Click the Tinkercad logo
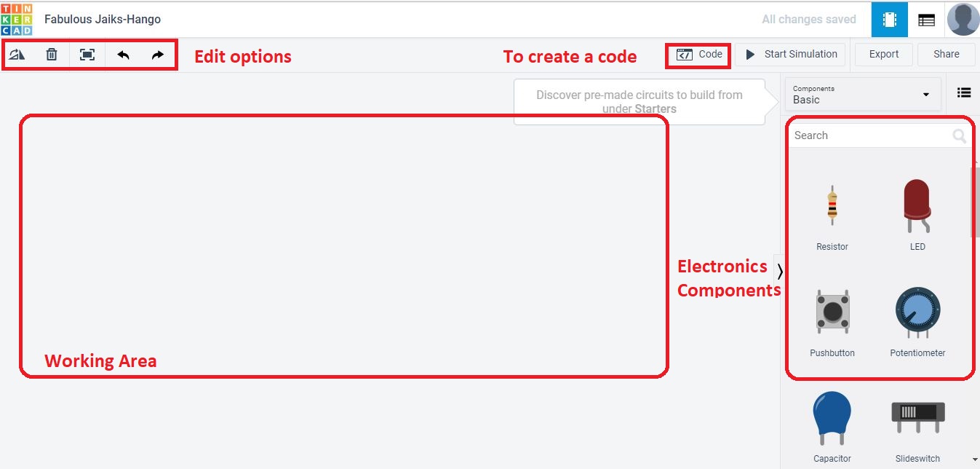Screen dimensions: 980x469 (16, 19)
